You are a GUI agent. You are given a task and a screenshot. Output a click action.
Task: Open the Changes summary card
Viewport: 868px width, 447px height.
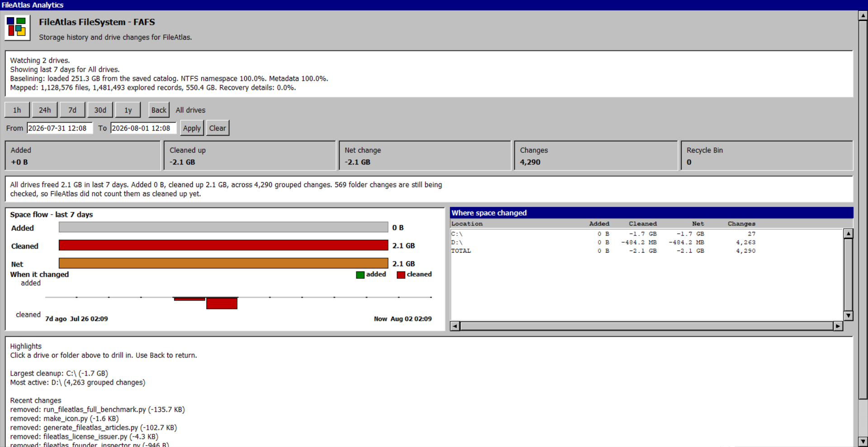pos(596,155)
